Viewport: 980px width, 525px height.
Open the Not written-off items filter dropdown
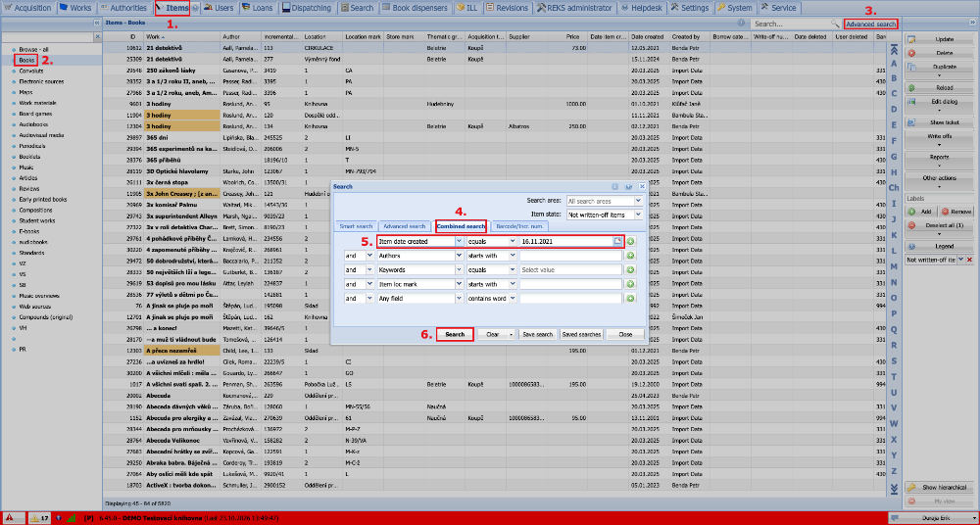(x=960, y=260)
